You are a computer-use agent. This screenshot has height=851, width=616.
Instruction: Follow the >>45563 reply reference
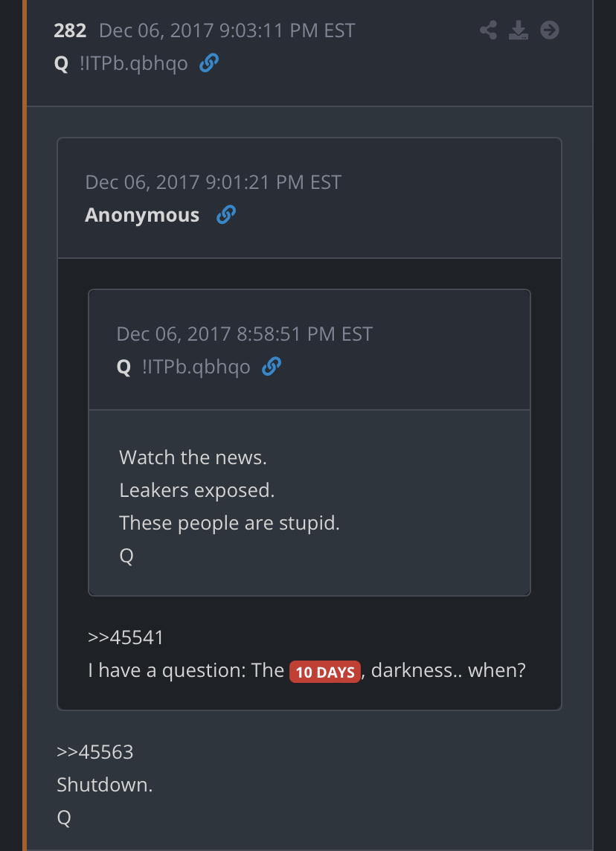(95, 751)
